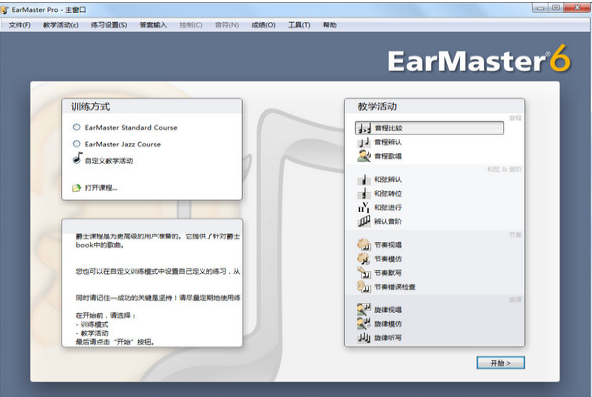The image size is (592, 397).
Task: Pick the 辨认音阶 scale identification icon
Action: click(364, 221)
